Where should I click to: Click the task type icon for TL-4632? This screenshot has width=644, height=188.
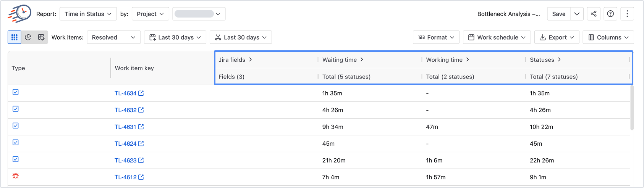tap(16, 109)
